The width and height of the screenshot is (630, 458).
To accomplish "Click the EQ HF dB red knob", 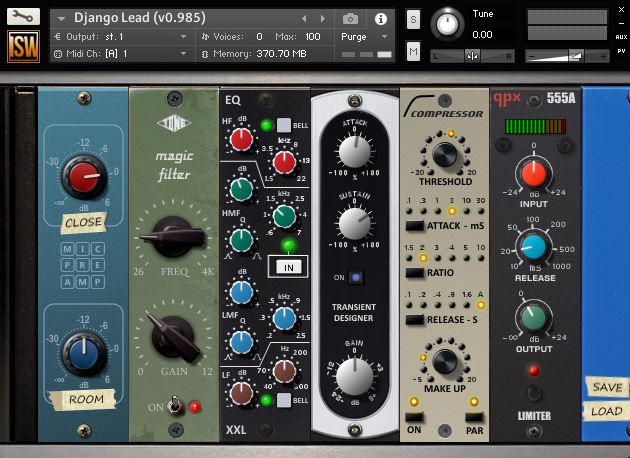I will point(241,139).
